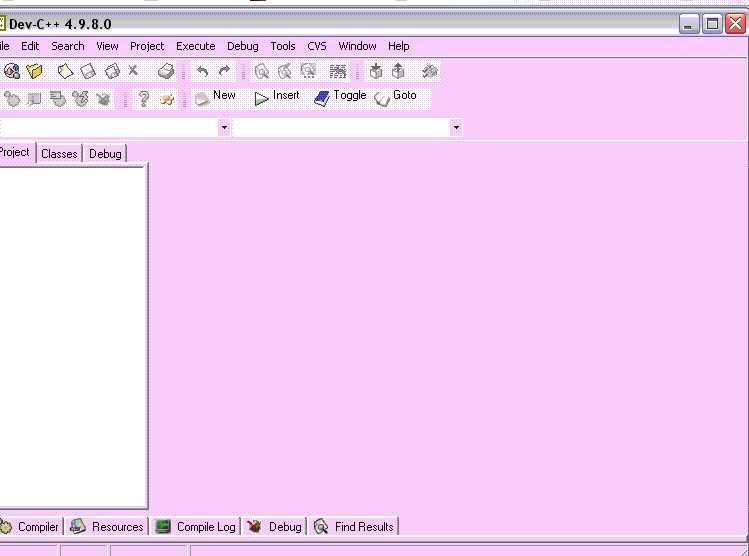This screenshot has height=556, width=749.
Task: Switch to the Classes tab
Action: (59, 154)
